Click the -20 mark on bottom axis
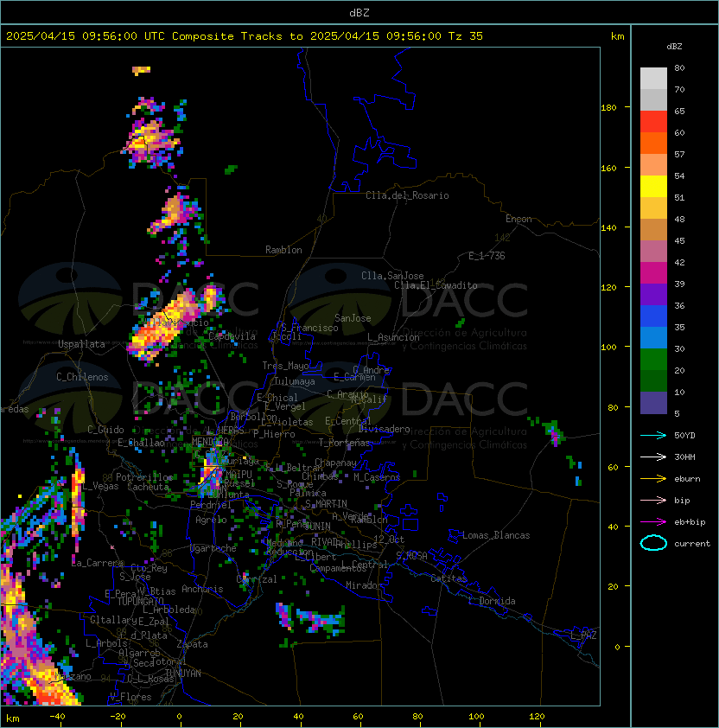This screenshot has height=728, width=719. (118, 717)
